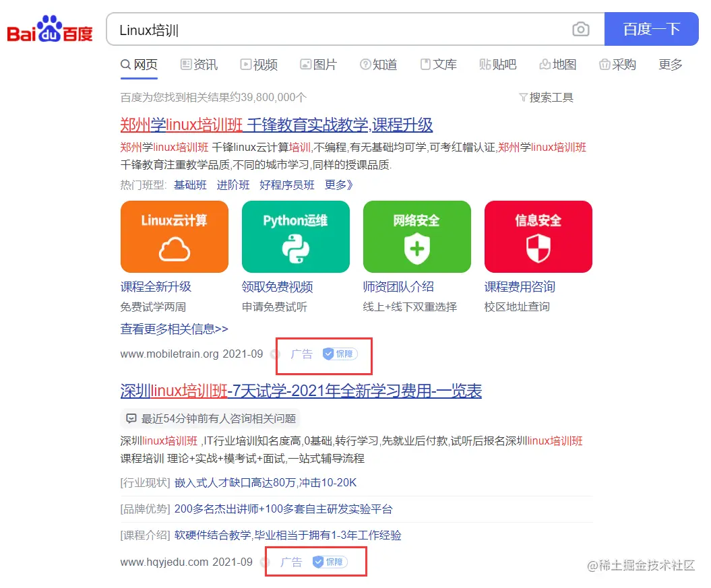Open 200多名杰出讲师 brand advantage link
This screenshot has width=711, height=588.
[x=284, y=509]
